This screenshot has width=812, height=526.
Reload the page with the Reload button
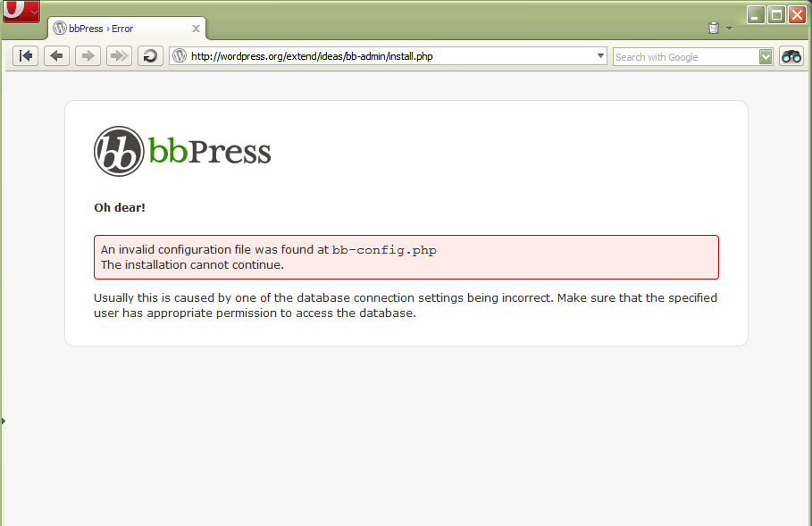(x=150, y=56)
